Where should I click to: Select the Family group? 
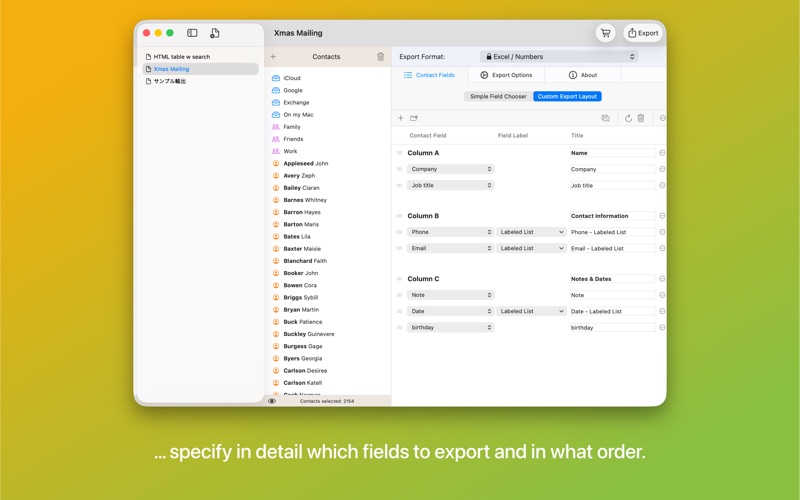[292, 127]
